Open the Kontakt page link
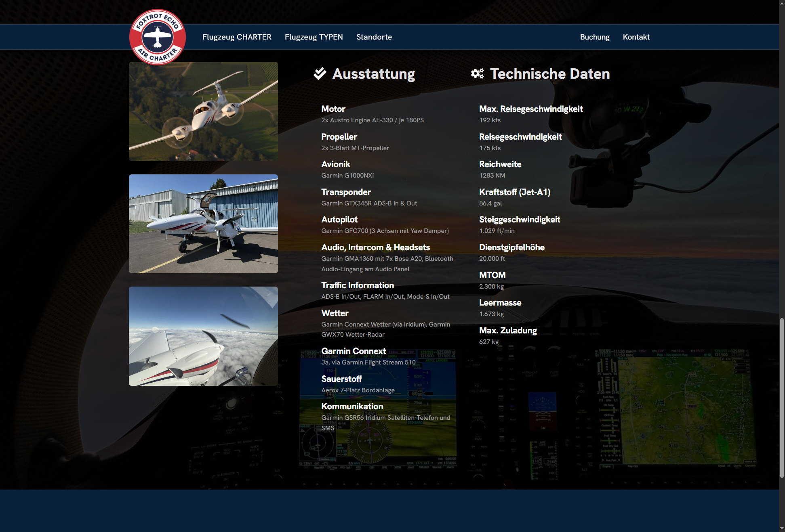The height and width of the screenshot is (532, 785). point(636,37)
